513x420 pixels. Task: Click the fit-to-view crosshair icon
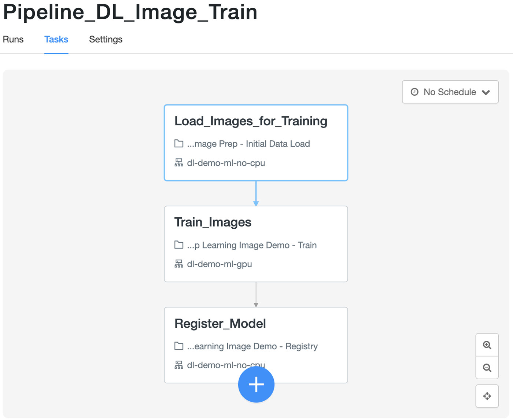tap(487, 396)
